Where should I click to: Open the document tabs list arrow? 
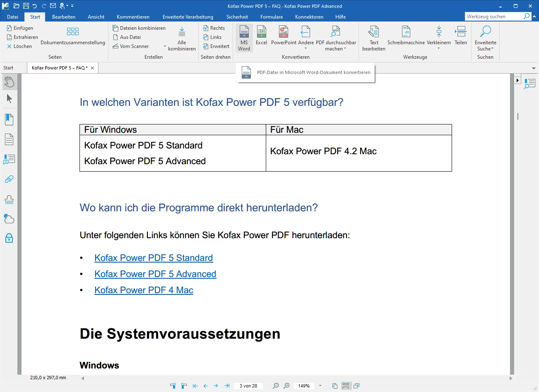[x=534, y=68]
